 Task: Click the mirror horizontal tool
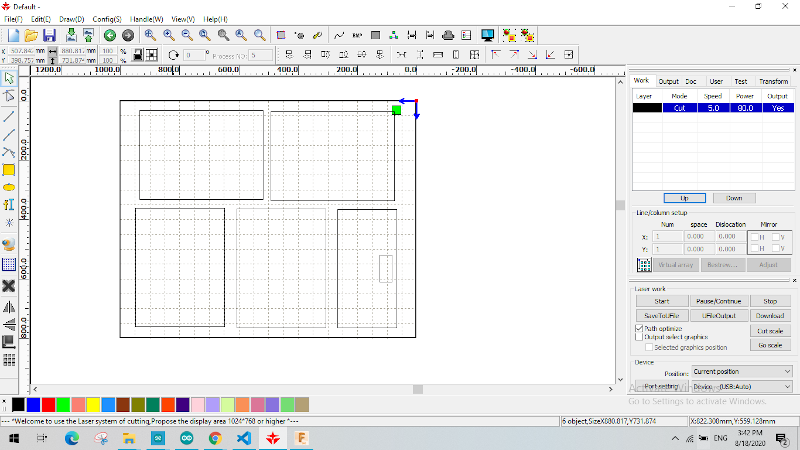click(x=9, y=307)
